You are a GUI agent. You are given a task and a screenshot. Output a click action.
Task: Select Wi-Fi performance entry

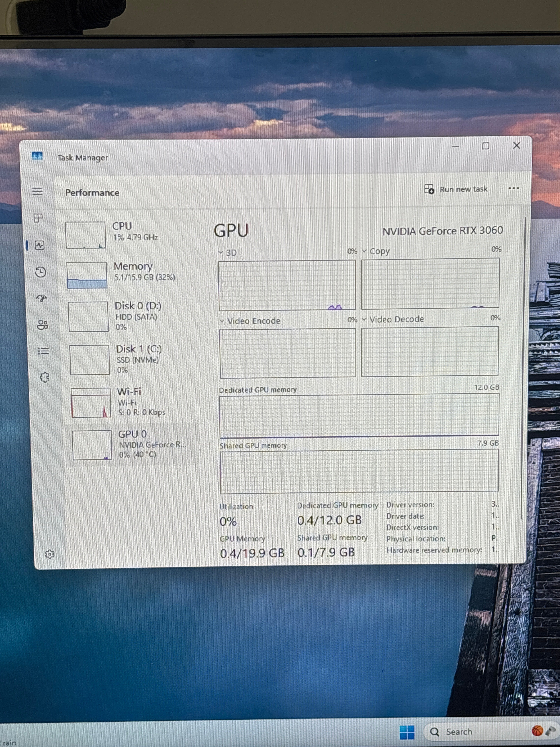[x=133, y=401]
